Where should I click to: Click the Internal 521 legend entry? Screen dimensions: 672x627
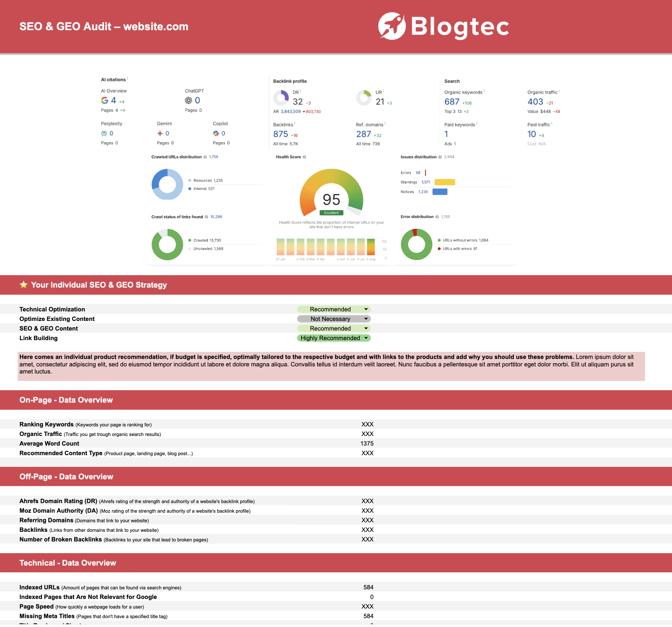pyautogui.click(x=201, y=189)
